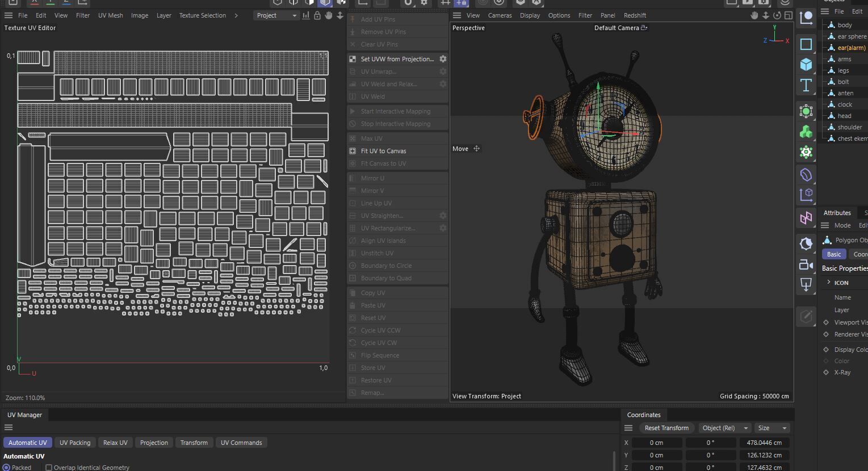The image size is (868, 471).
Task: Click the X size field 478.0446 cm
Action: 764,443
